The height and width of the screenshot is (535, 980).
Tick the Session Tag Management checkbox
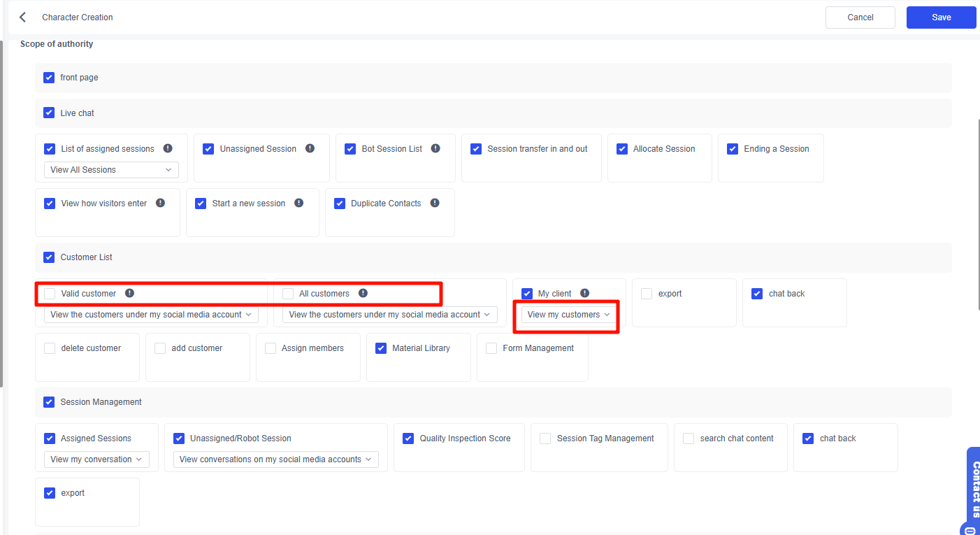point(545,438)
